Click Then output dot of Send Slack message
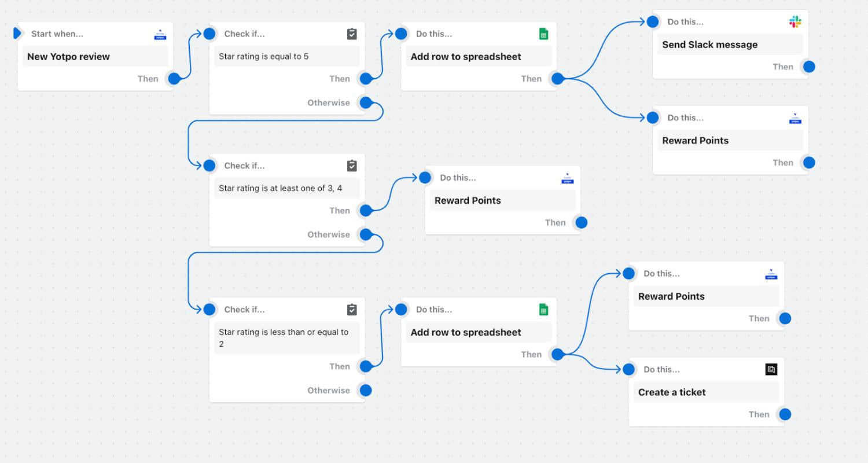The width and height of the screenshot is (868, 463). (809, 67)
